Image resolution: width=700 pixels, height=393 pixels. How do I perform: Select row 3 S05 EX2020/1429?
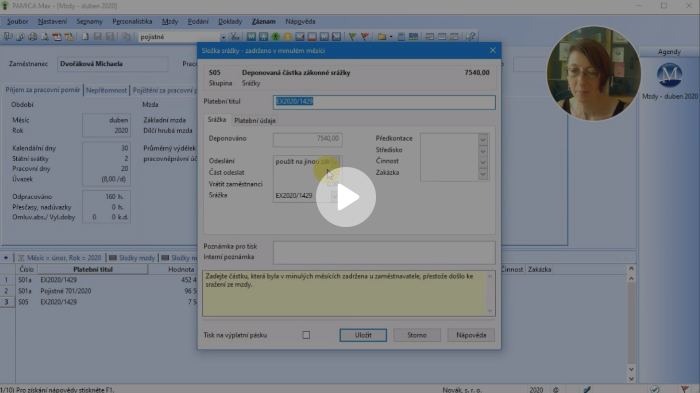(x=98, y=302)
